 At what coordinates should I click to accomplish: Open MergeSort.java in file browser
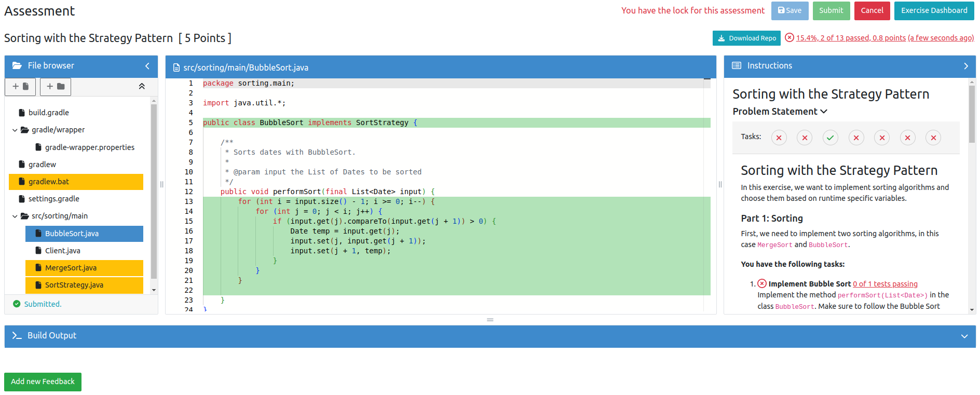71,268
